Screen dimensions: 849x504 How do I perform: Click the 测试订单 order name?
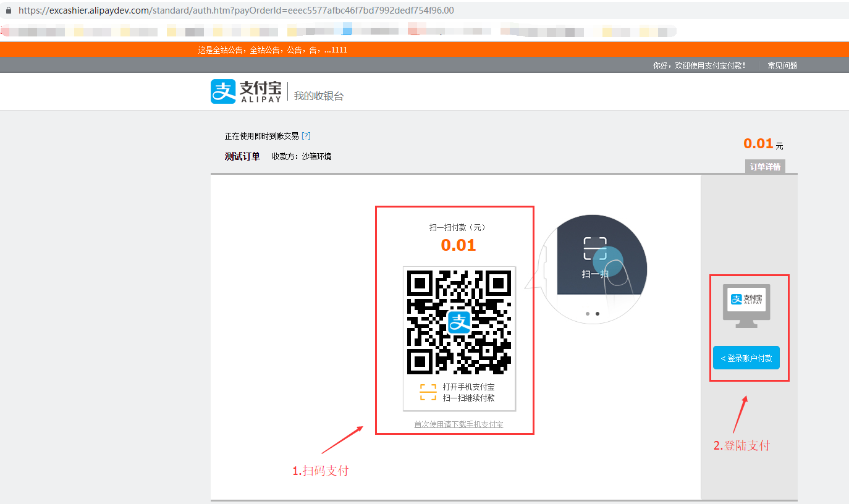point(242,156)
